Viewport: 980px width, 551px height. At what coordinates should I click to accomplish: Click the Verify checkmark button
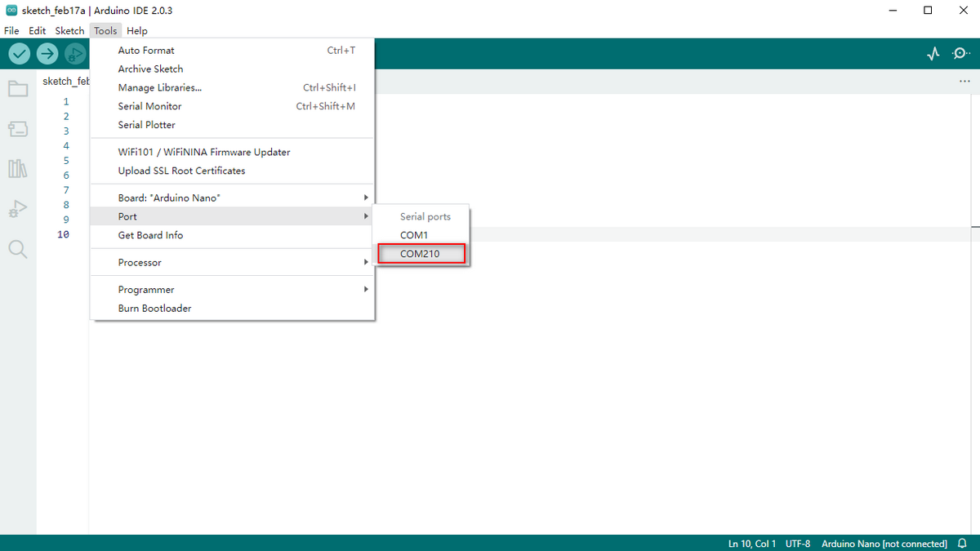pyautogui.click(x=20, y=54)
